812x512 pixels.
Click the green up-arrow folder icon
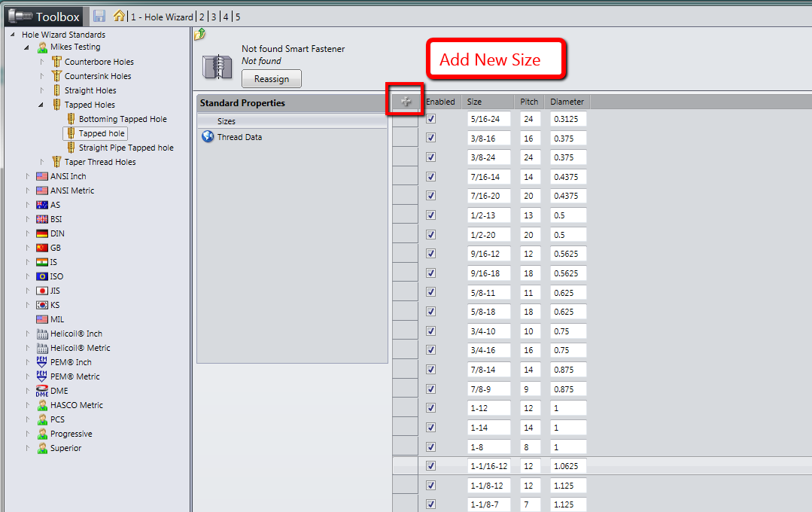click(x=200, y=35)
